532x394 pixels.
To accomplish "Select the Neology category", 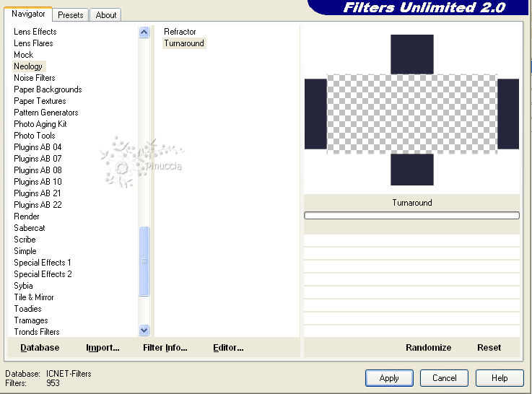I will click(x=28, y=66).
